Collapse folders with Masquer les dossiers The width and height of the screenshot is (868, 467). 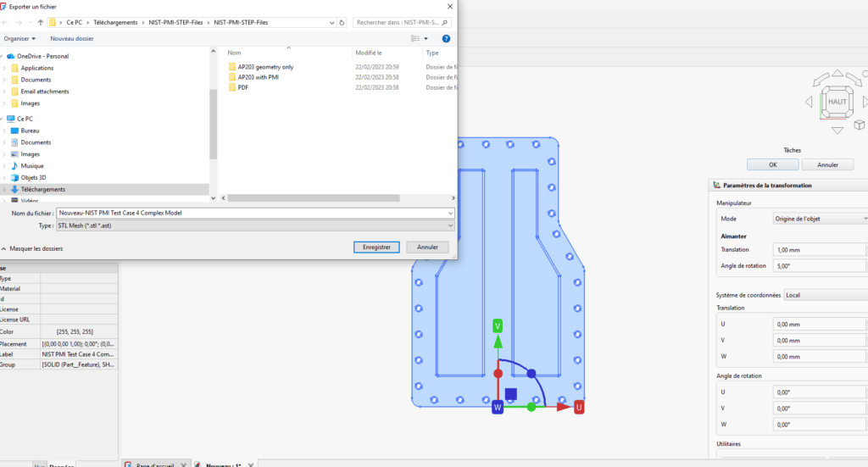pyautogui.click(x=32, y=249)
